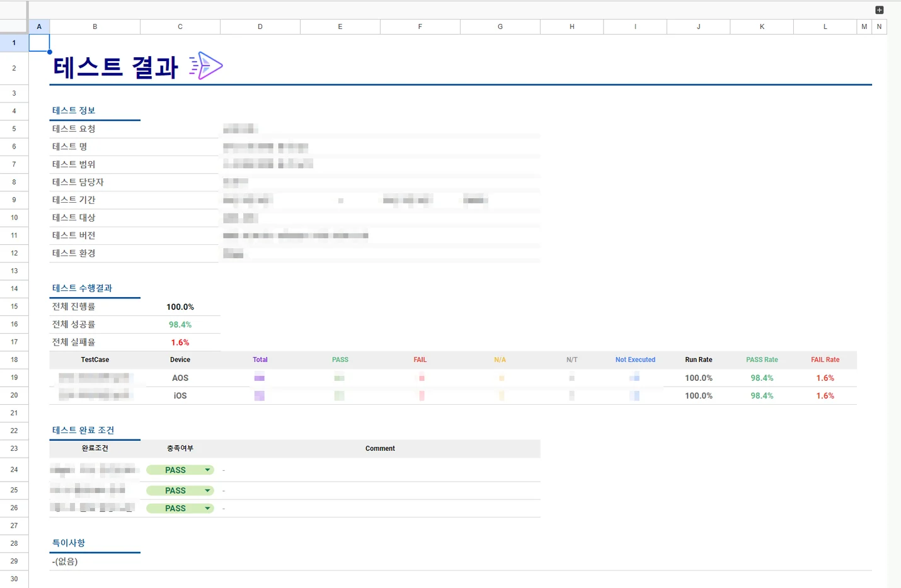
Task: Select column G header
Action: pyautogui.click(x=500, y=26)
